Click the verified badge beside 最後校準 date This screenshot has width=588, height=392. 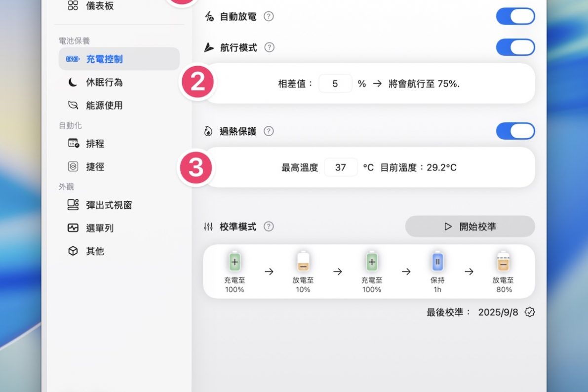pyautogui.click(x=530, y=313)
